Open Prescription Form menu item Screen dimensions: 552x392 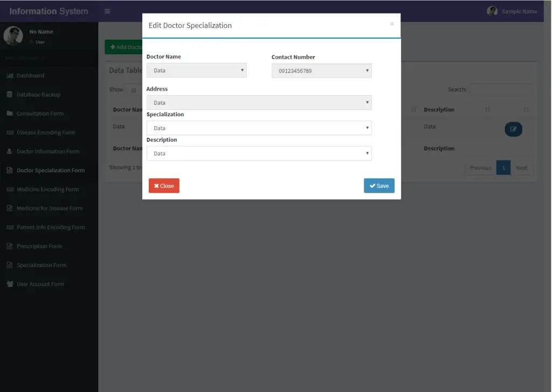pos(49,247)
